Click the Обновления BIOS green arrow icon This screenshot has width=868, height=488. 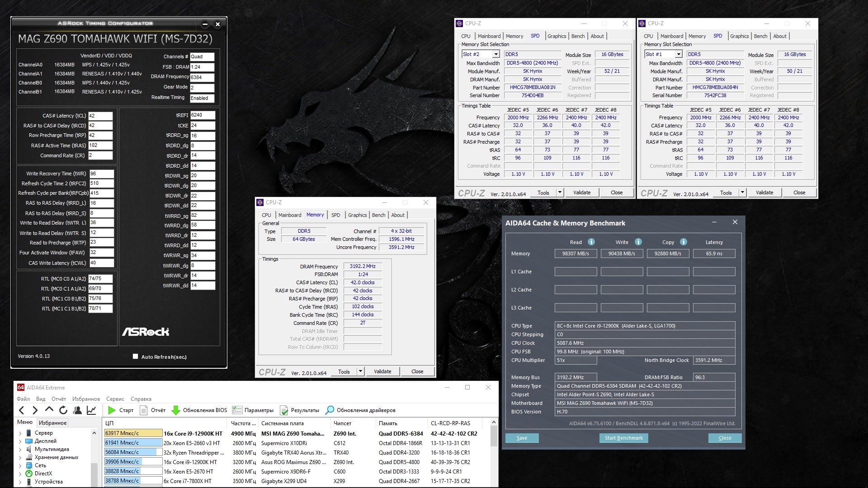176,410
